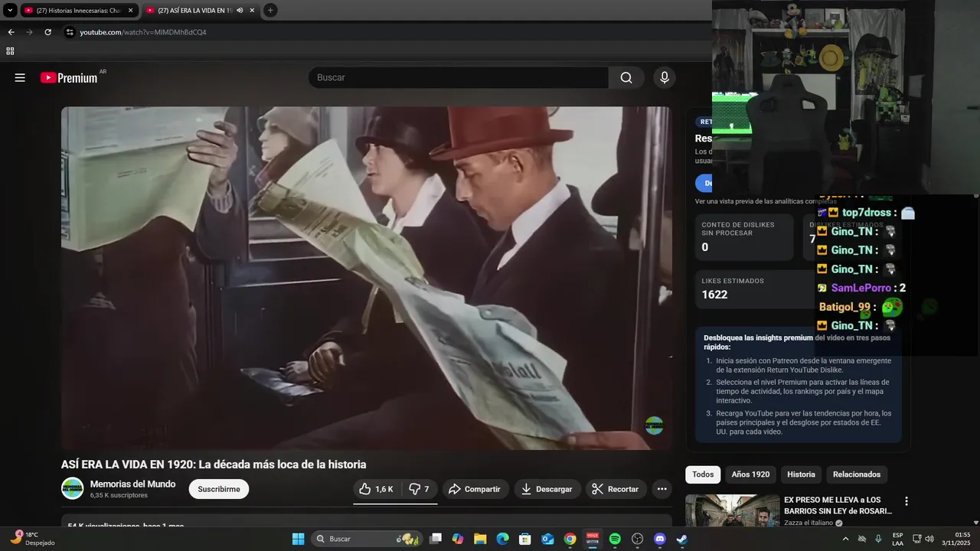Image resolution: width=980 pixels, height=551 pixels.
Task: Open the tab search dropdown arrow
Action: coord(10,10)
